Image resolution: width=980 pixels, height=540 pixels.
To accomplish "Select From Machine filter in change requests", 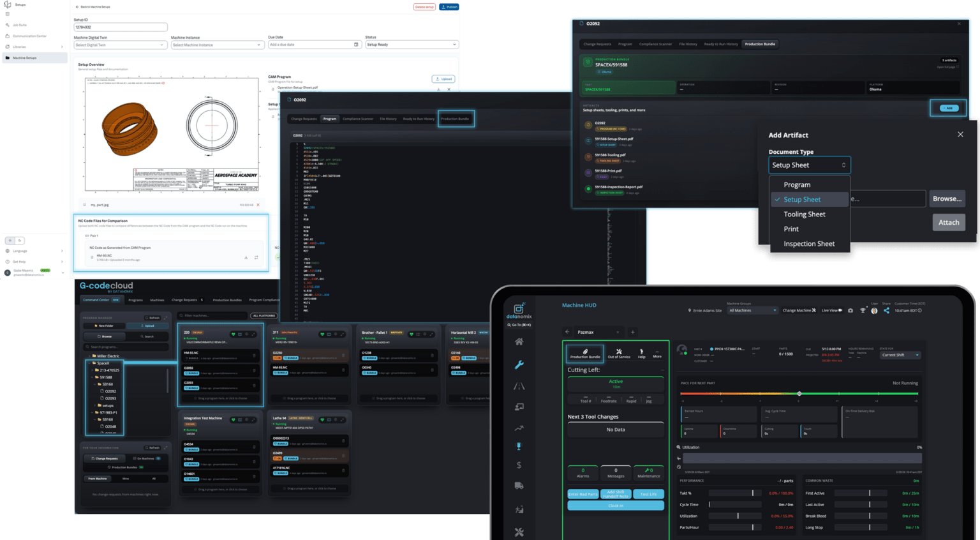I will pyautogui.click(x=98, y=479).
